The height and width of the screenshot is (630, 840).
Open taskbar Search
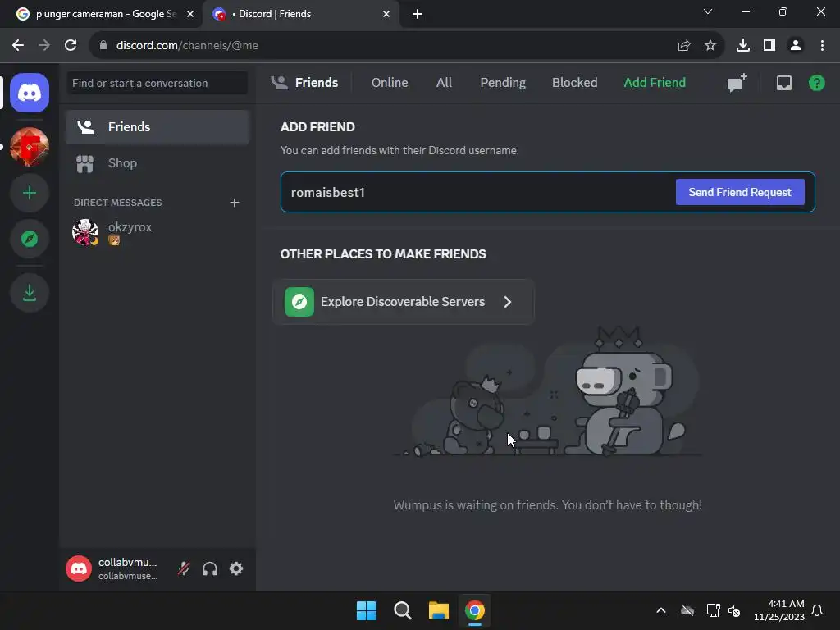402,610
